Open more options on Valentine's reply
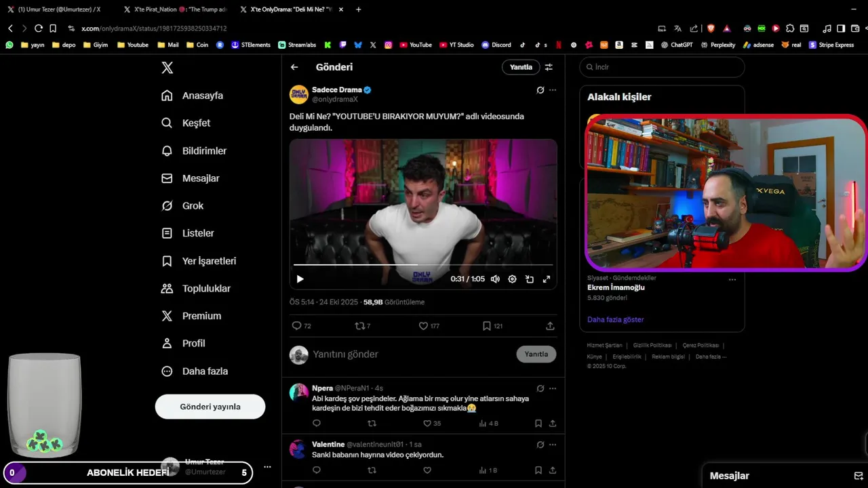The image size is (868, 488). (x=553, y=445)
